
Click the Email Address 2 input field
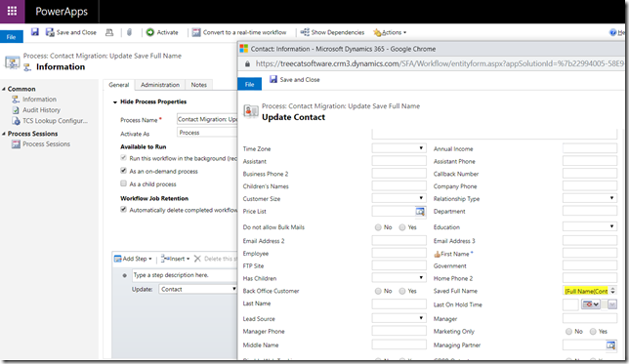398,240
